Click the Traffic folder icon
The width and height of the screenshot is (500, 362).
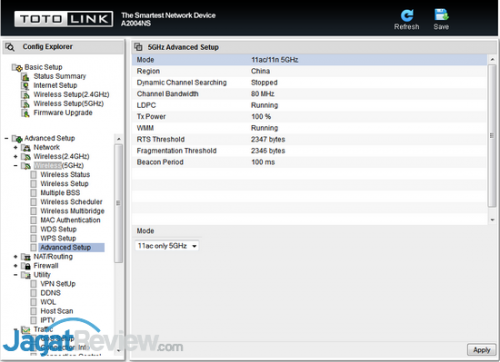coord(26,329)
